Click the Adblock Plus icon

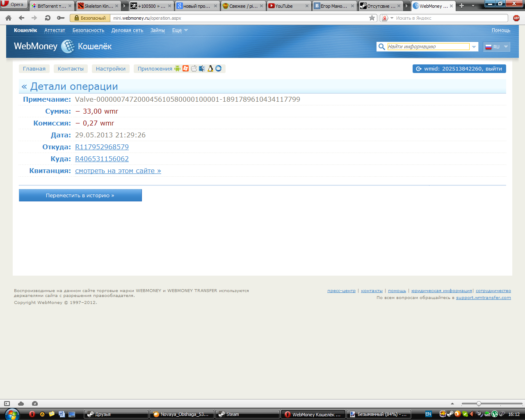(516, 18)
